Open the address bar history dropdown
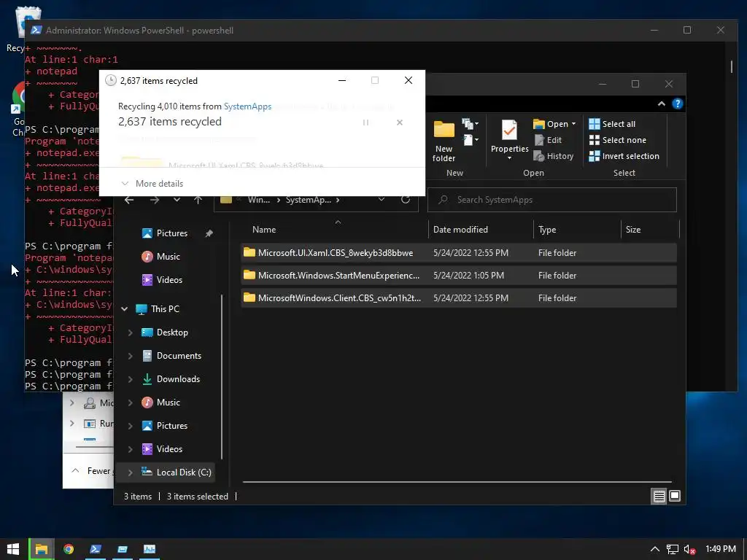The width and height of the screenshot is (747, 560). 381,200
